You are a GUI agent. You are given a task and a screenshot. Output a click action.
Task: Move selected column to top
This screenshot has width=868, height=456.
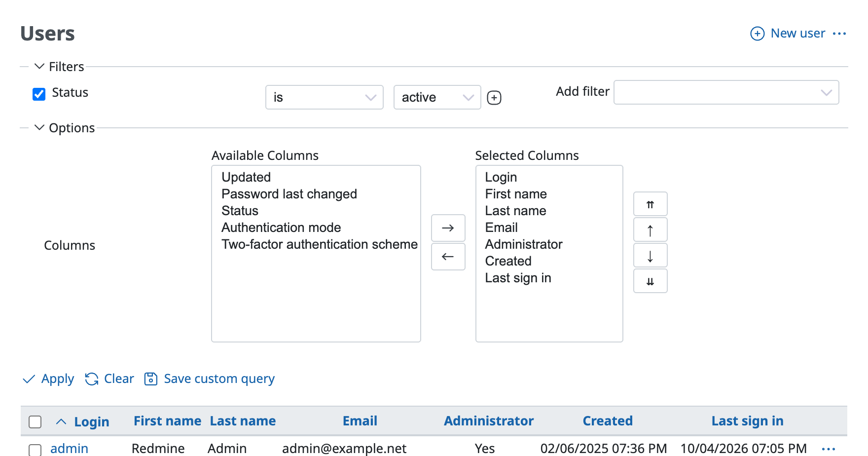tap(650, 204)
